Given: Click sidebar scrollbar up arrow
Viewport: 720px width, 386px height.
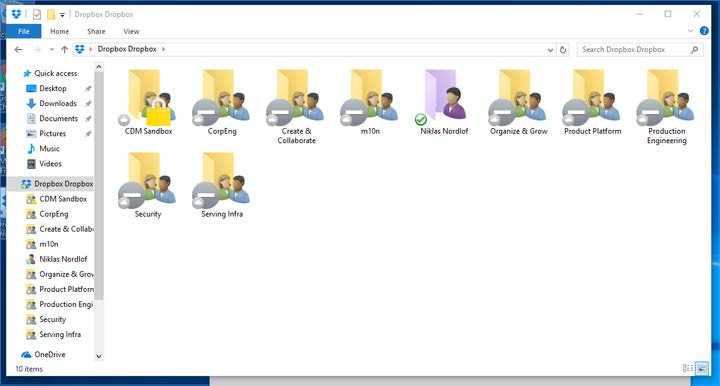Looking at the screenshot, I should click(99, 67).
